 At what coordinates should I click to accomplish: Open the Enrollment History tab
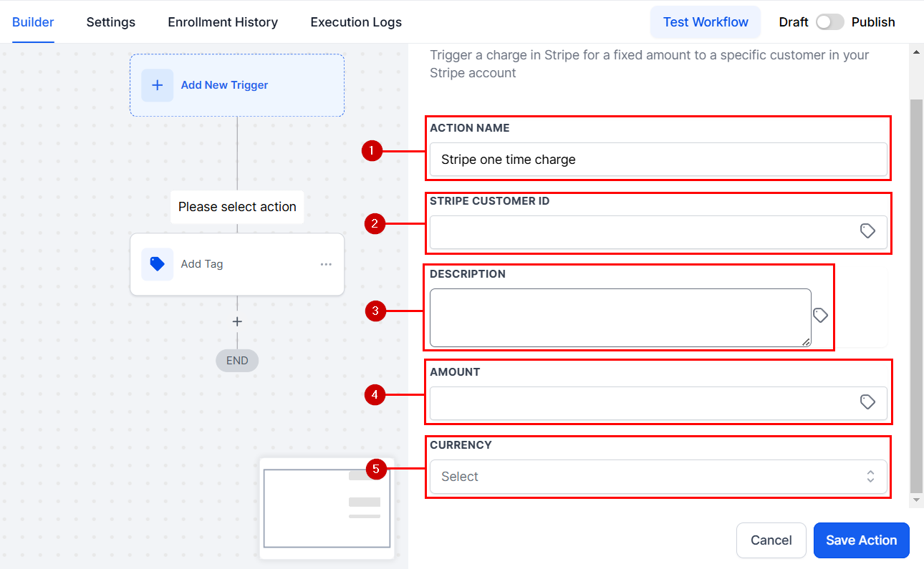point(223,22)
